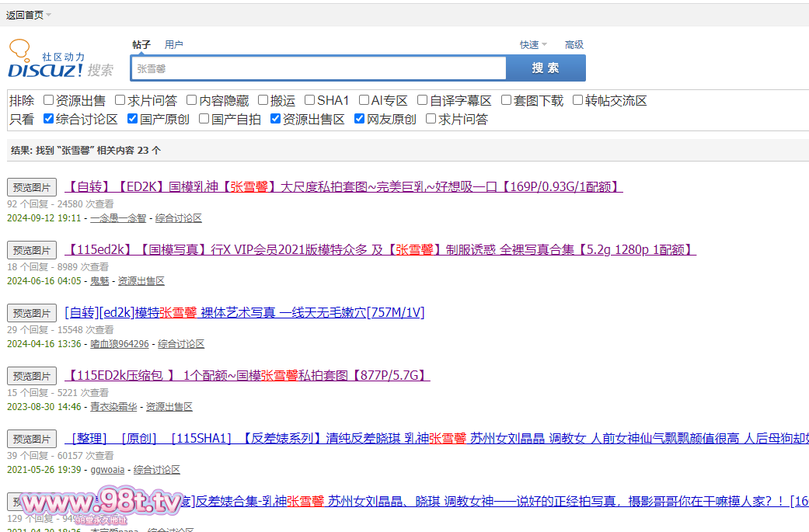The image size is (809, 532).
Task: Uncheck the 综合讨论区 filter checkbox
Action: click(48, 119)
